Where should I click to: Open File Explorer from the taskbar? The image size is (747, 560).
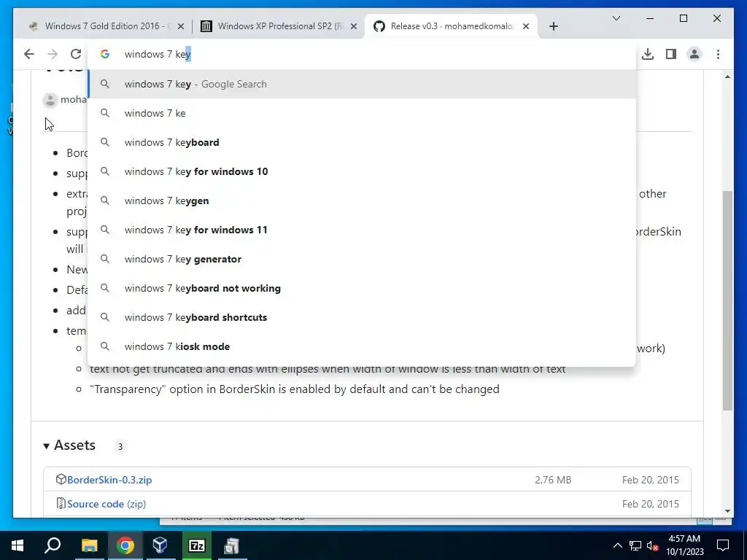tap(89, 545)
